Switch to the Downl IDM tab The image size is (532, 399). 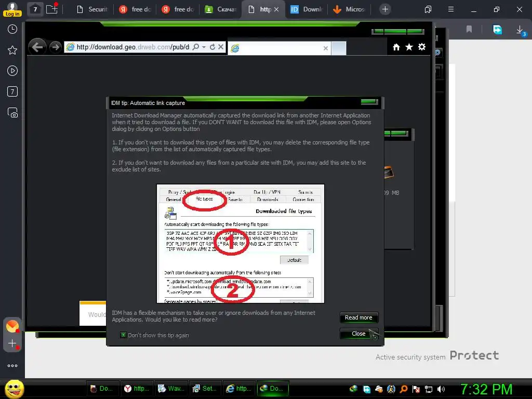307,9
